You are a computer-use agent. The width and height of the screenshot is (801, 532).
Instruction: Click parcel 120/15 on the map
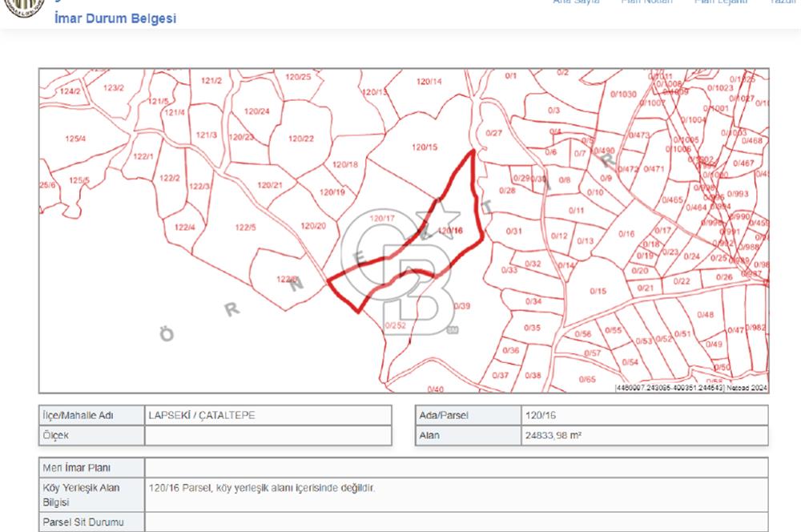pos(424,147)
